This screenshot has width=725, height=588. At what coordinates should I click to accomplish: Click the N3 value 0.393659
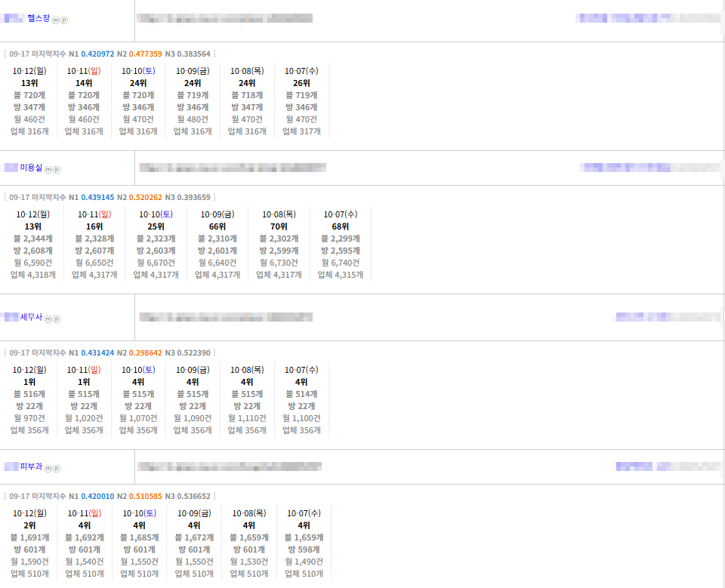(194, 198)
